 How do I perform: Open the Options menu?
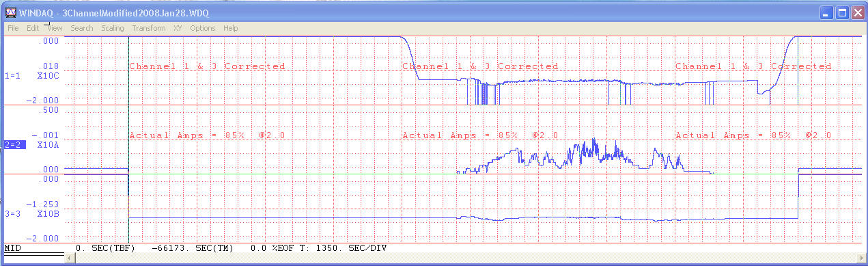(x=203, y=28)
